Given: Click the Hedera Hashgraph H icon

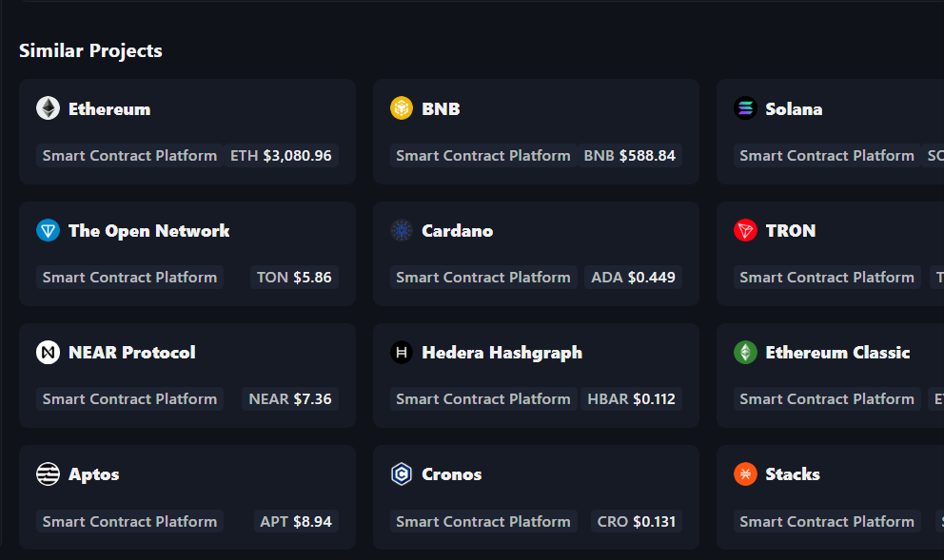Looking at the screenshot, I should (x=402, y=353).
